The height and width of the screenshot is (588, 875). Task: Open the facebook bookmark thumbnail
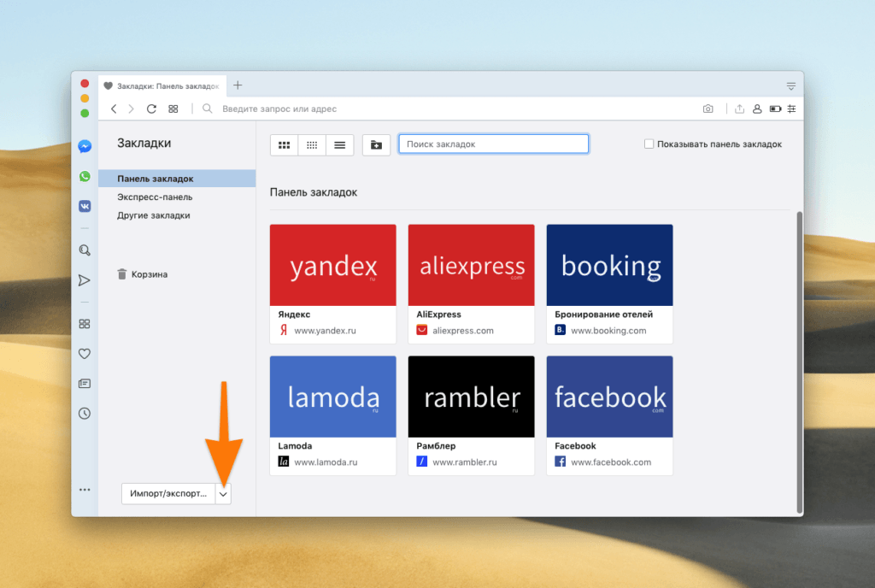[610, 397]
